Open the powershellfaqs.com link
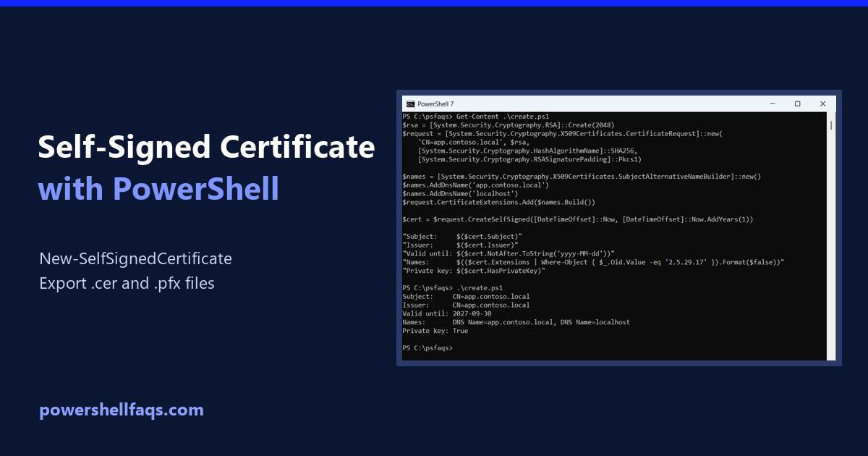Viewport: 868px width, 456px height. (x=122, y=410)
